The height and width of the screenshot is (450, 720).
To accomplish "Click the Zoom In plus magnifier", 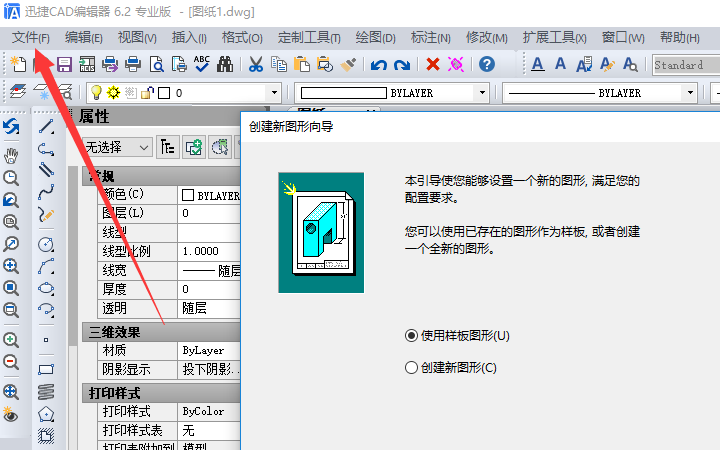I will pyautogui.click(x=11, y=340).
